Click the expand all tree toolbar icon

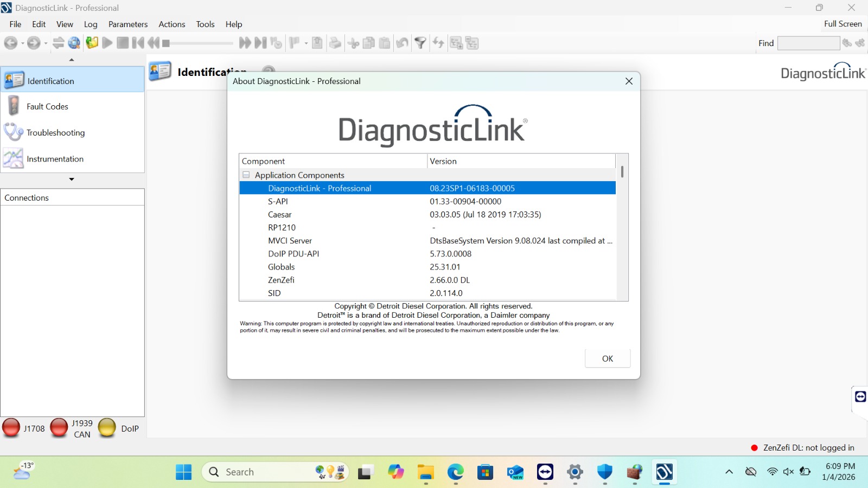point(456,43)
